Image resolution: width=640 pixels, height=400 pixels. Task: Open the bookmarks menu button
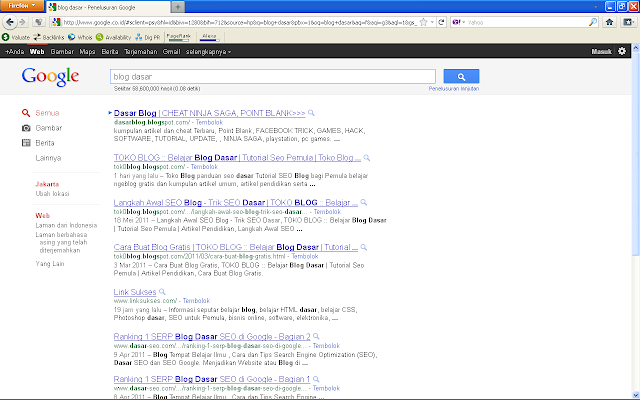pos(629,22)
